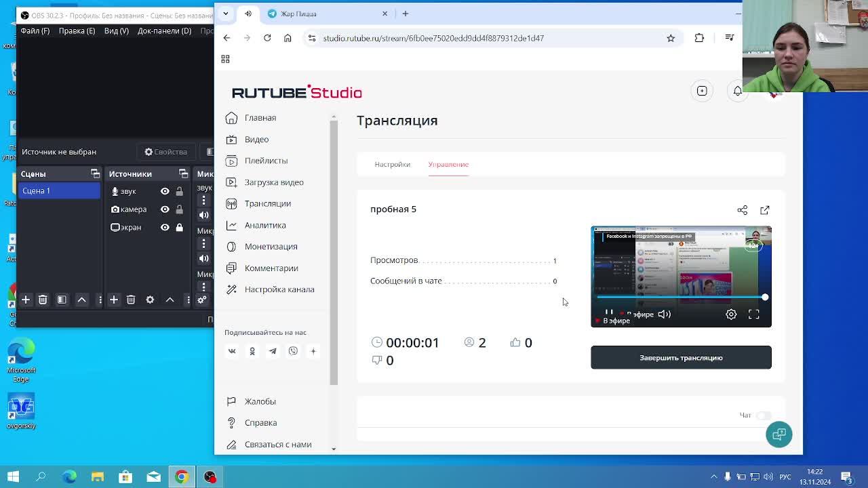Open Справка in sidebar
868x488 pixels.
(x=260, y=423)
